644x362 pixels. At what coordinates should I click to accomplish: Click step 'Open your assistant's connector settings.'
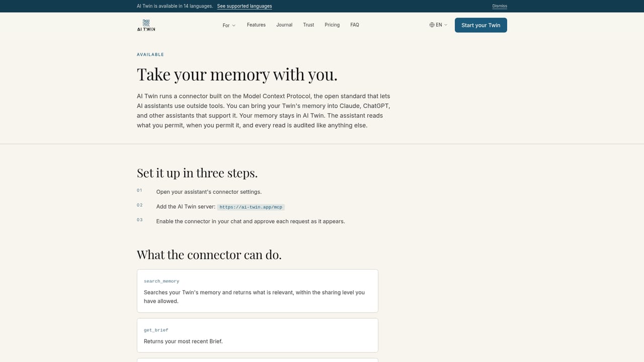(x=209, y=192)
